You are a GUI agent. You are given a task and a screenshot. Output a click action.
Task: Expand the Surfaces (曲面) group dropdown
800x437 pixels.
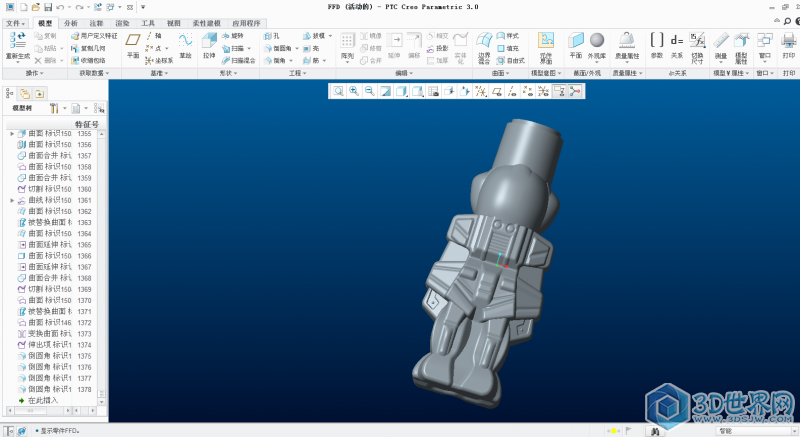(501, 73)
